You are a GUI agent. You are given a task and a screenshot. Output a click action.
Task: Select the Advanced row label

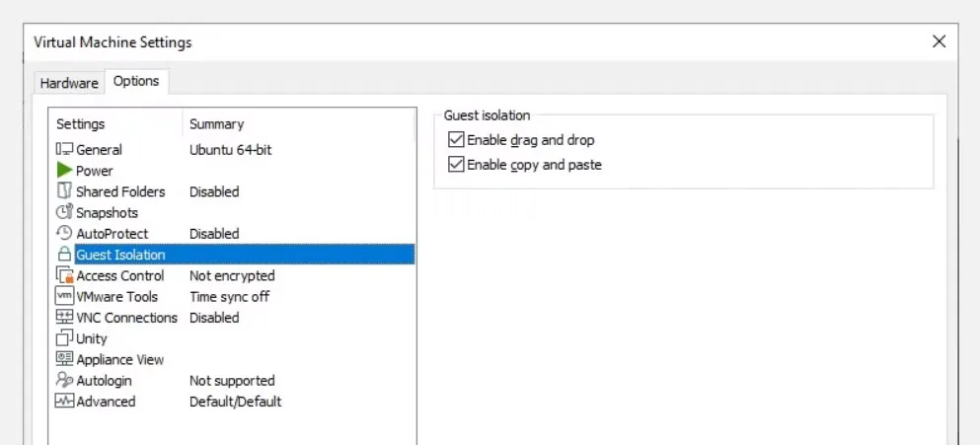106,402
